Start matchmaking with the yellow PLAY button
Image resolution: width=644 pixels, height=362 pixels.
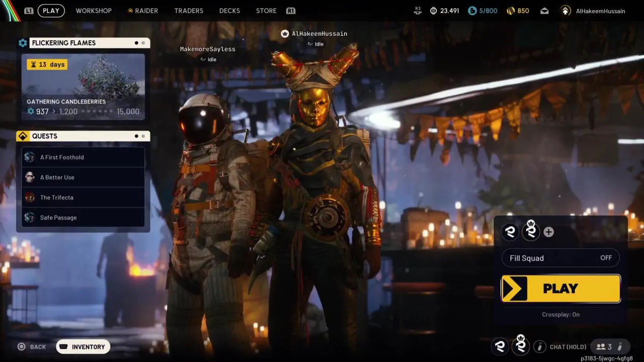561,289
